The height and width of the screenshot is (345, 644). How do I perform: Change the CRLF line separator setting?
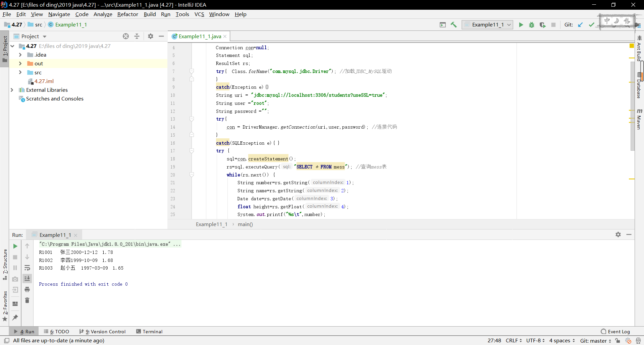tap(514, 341)
